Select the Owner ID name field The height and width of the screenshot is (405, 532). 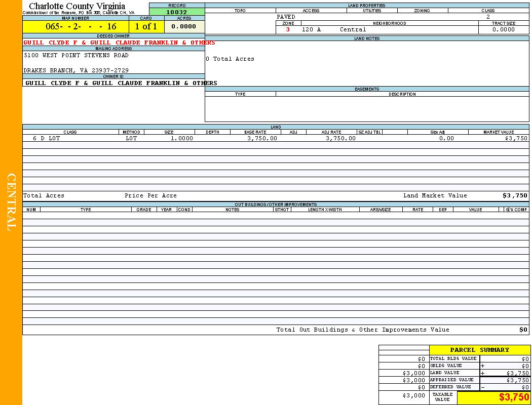tap(121, 83)
